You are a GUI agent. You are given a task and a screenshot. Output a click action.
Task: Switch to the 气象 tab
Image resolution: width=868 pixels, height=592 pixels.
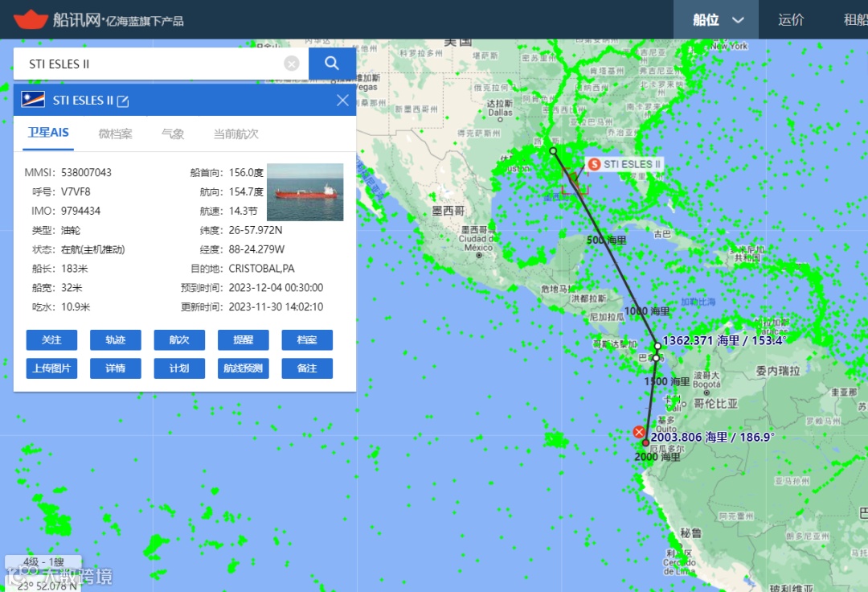coord(173,134)
